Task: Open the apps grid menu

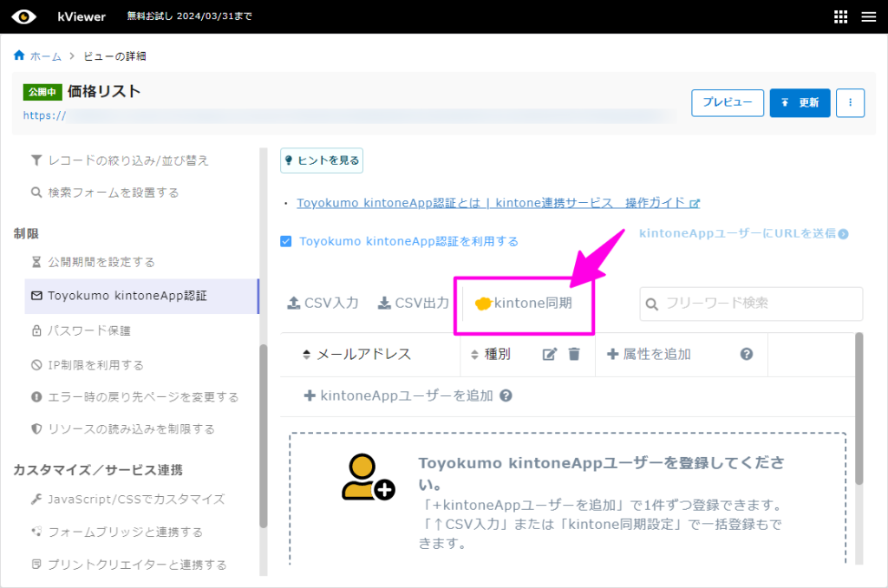Action: (x=840, y=17)
